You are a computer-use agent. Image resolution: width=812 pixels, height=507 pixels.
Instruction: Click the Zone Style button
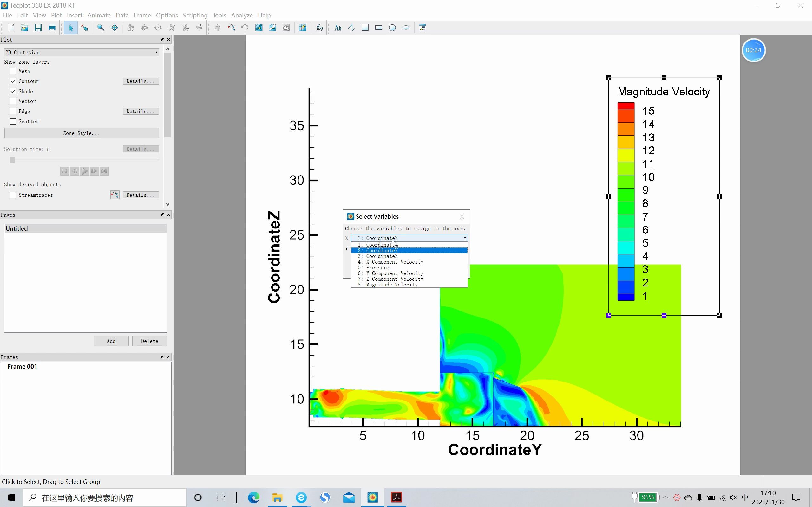point(81,133)
